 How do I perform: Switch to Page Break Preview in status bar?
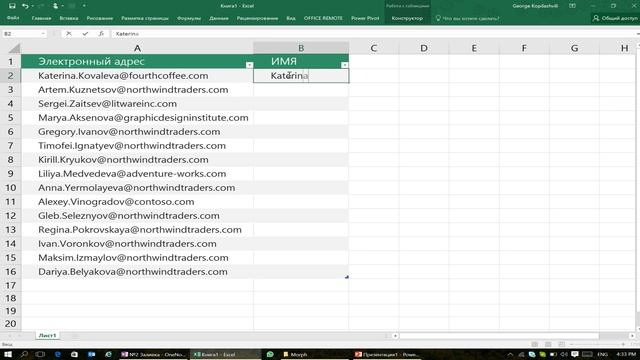[x=561, y=344]
